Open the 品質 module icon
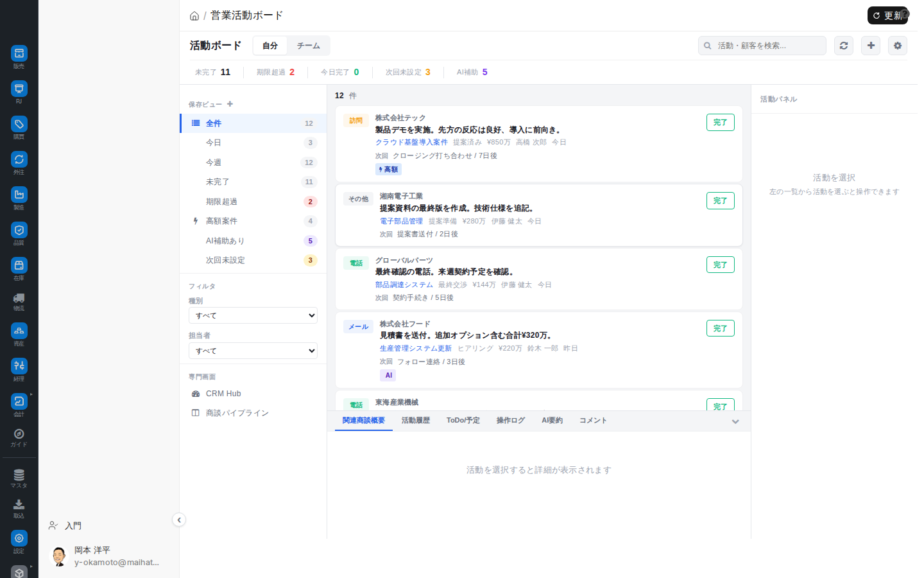The image size is (924, 578). click(19, 230)
